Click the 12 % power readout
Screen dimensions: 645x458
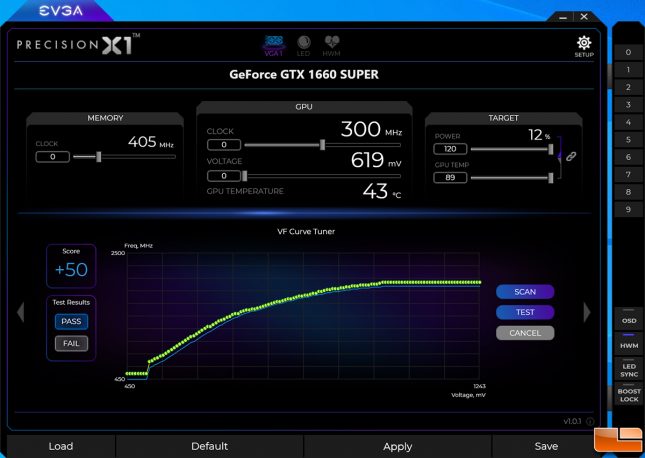click(x=539, y=135)
